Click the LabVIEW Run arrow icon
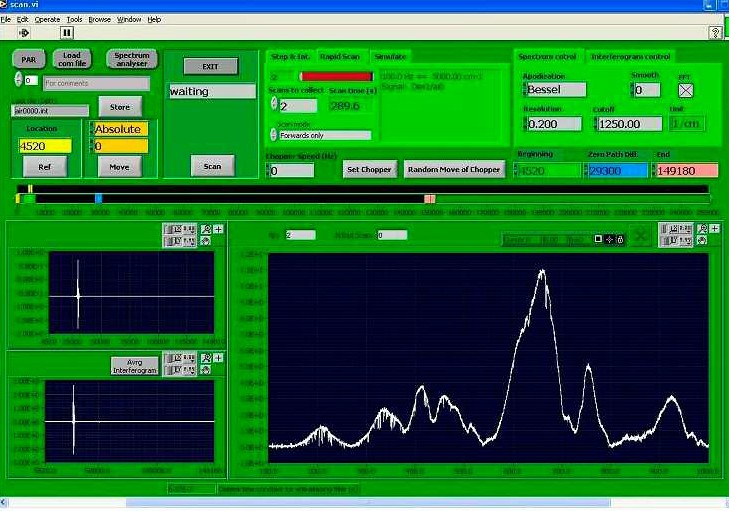This screenshot has width=729, height=511. [x=23, y=33]
